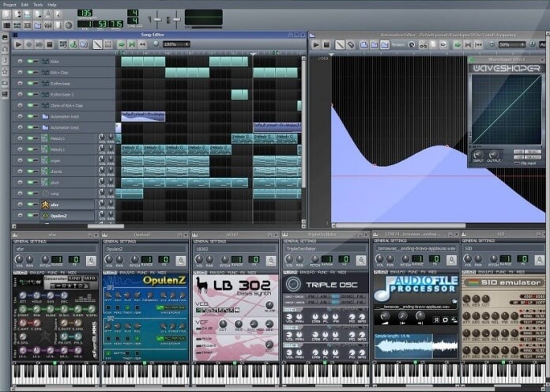Viewport: 550px width, 392px height.
Task: Switch to FUNC tab in OpulenZ window
Action: pos(142,273)
